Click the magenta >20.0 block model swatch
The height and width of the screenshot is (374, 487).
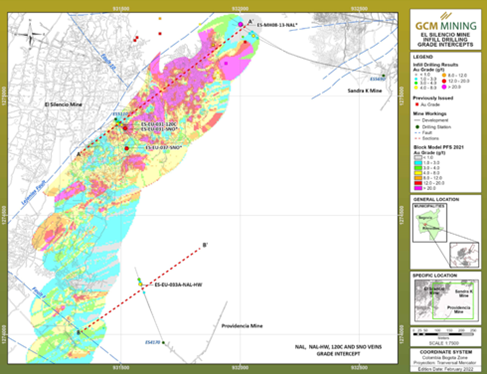[x=418, y=188]
